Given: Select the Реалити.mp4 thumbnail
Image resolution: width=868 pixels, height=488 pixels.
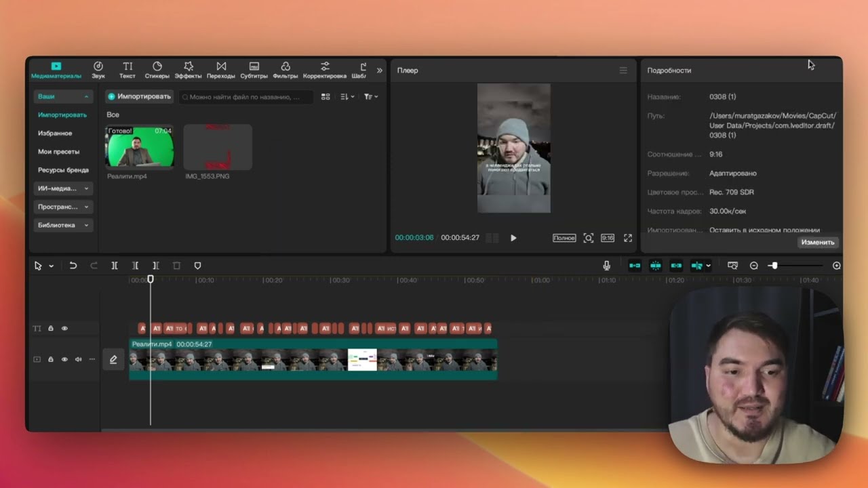Looking at the screenshot, I should [x=140, y=146].
